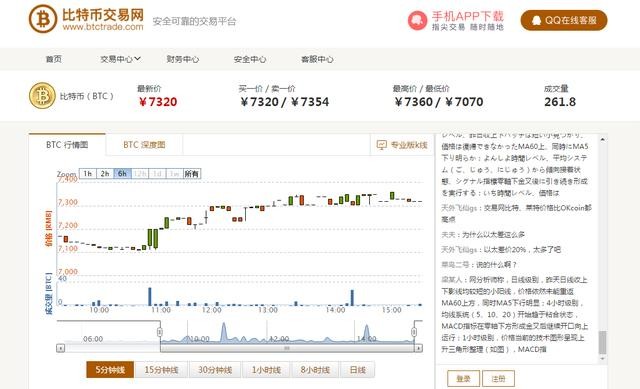This screenshot has height=389, width=640.
Task: Click the tall volume bar near 11:00
Action: (150, 296)
